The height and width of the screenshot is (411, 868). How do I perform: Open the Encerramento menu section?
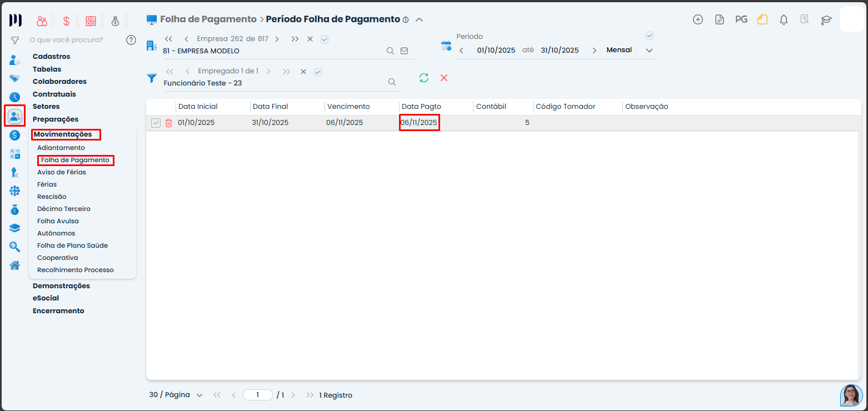point(58,310)
